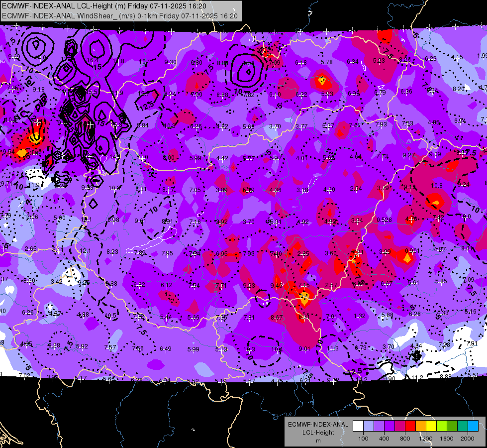487x448 pixels.
Task: Click the 7.81 wind shear value
Action: tap(249, 318)
